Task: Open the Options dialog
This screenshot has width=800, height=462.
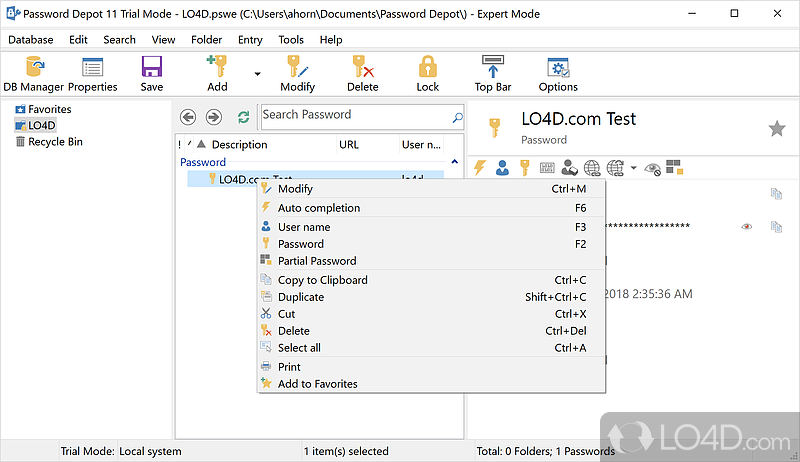Action: click(558, 74)
